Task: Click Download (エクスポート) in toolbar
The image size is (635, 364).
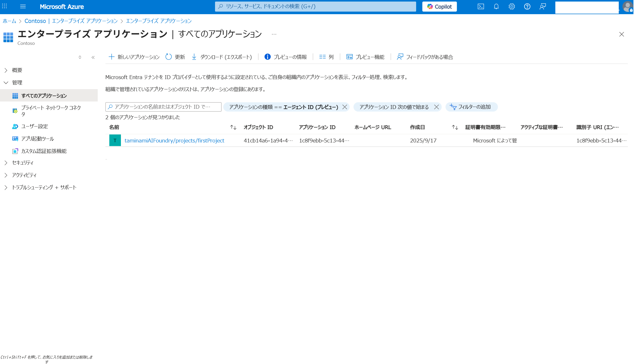Action: click(222, 57)
